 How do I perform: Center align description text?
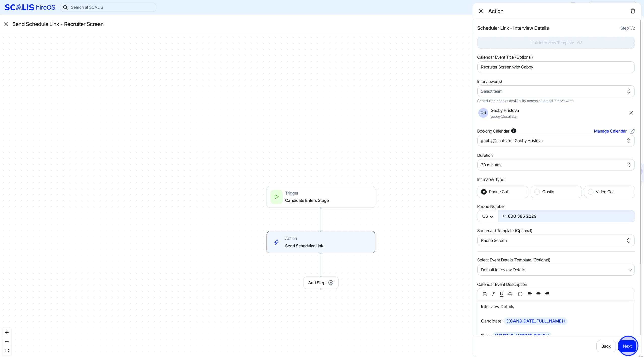point(538,294)
